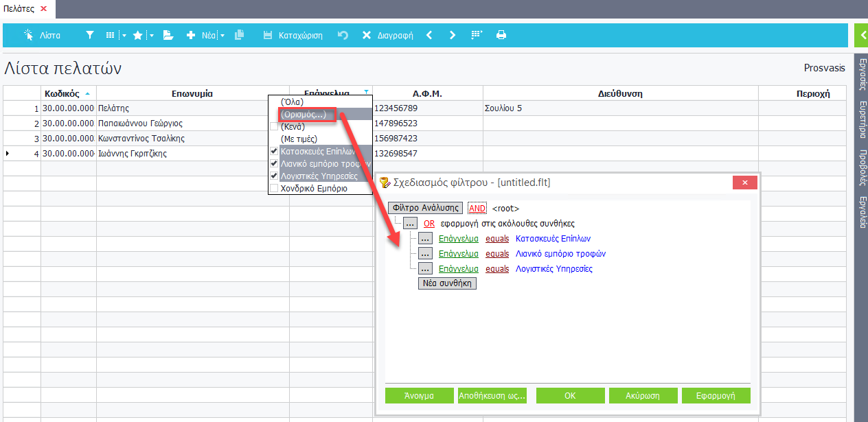Open the Νέα dropdown arrow
Screen dimensions: 868x422
pos(222,36)
